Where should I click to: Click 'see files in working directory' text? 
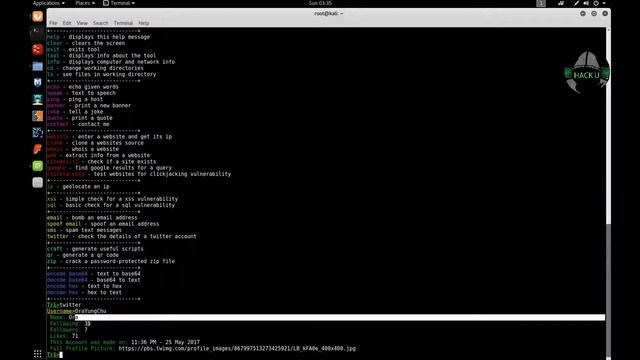[109, 74]
